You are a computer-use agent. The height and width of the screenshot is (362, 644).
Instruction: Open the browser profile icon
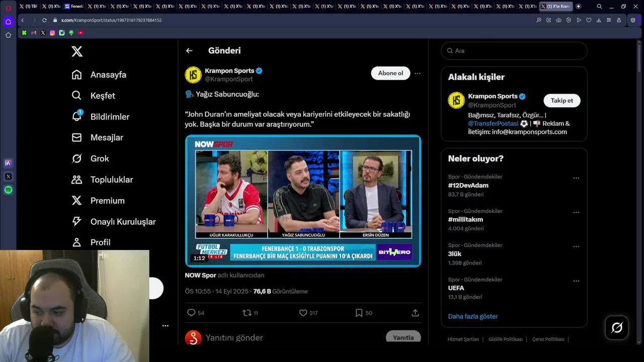coord(619,20)
